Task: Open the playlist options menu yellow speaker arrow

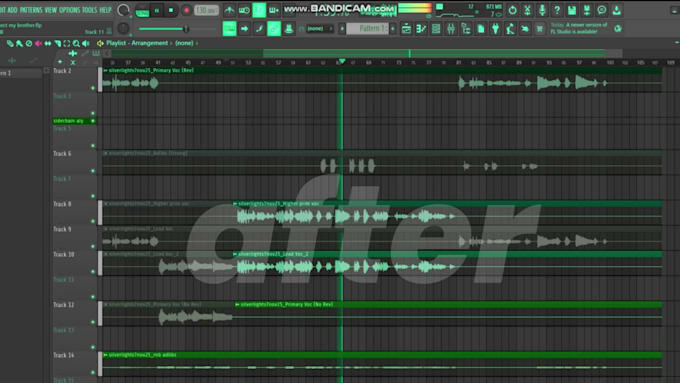Action: (x=100, y=43)
